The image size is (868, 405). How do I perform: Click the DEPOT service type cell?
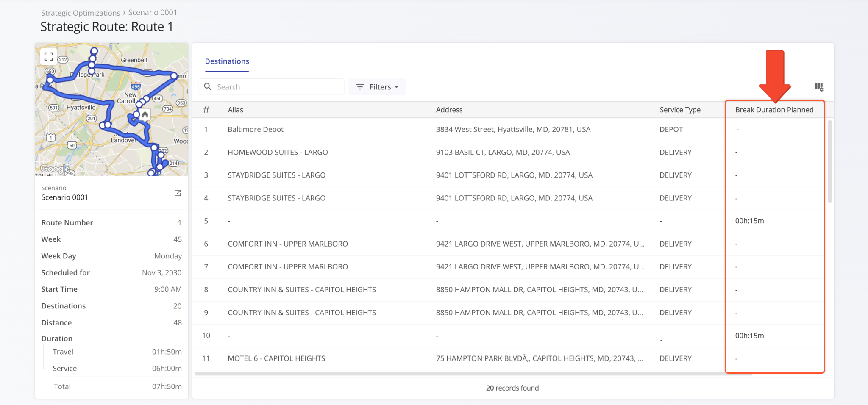pyautogui.click(x=671, y=129)
